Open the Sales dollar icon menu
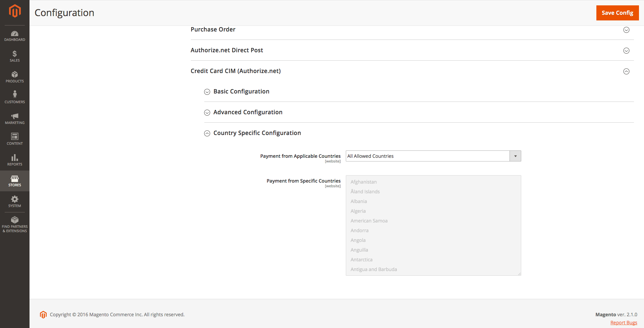Viewport: 644px width, 328px height. pos(15,56)
